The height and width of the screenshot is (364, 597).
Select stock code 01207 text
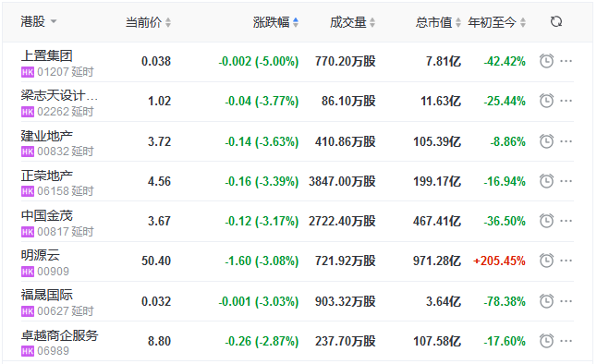point(53,72)
